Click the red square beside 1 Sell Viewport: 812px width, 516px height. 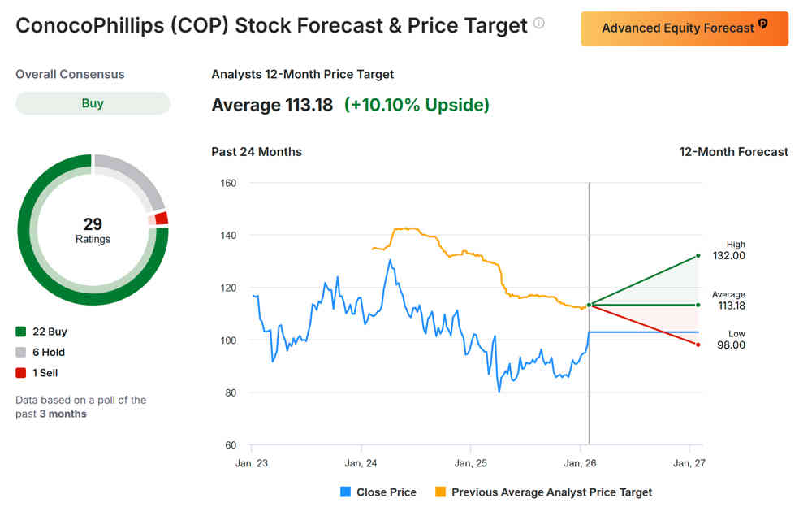21,373
